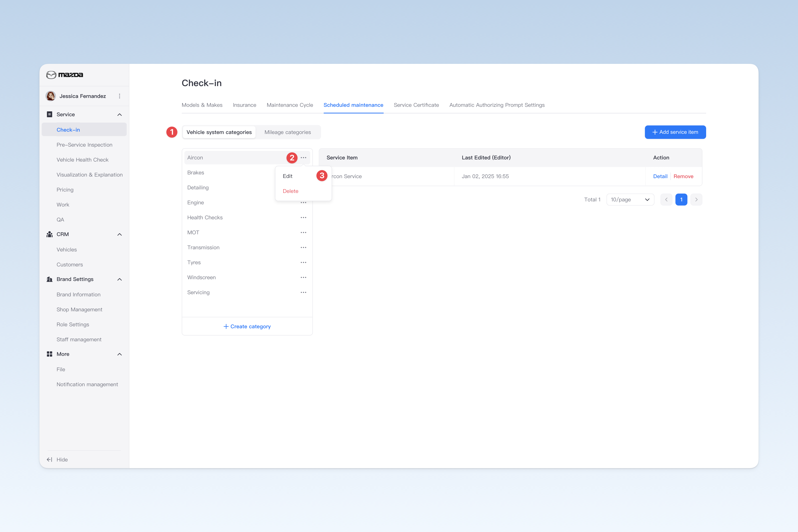Open Jessica Fernandez's avatar
Image resolution: width=798 pixels, height=532 pixels.
coord(51,96)
